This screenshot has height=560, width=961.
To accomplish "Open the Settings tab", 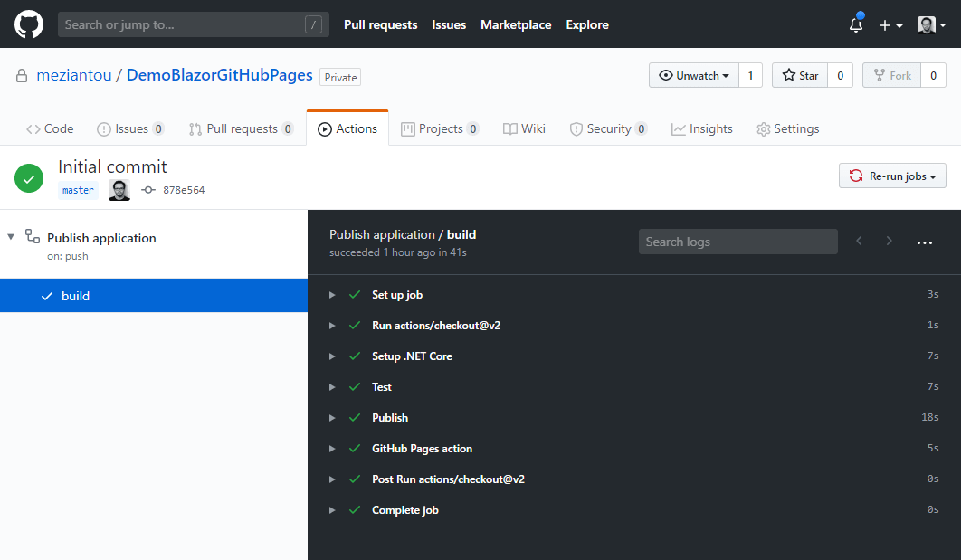I will click(x=787, y=128).
